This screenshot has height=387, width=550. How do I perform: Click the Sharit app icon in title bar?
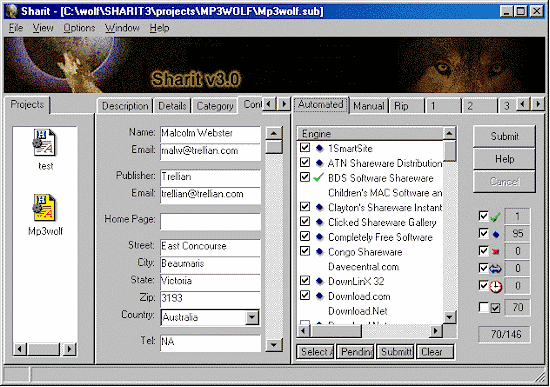coord(12,11)
